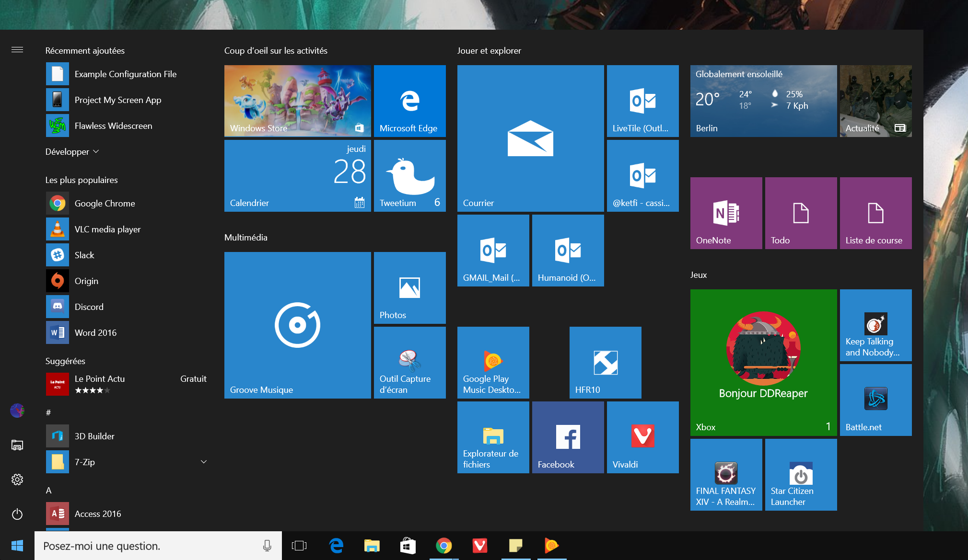Open Explorateur de fichiers tile
This screenshot has height=560, width=968.
pyautogui.click(x=493, y=437)
